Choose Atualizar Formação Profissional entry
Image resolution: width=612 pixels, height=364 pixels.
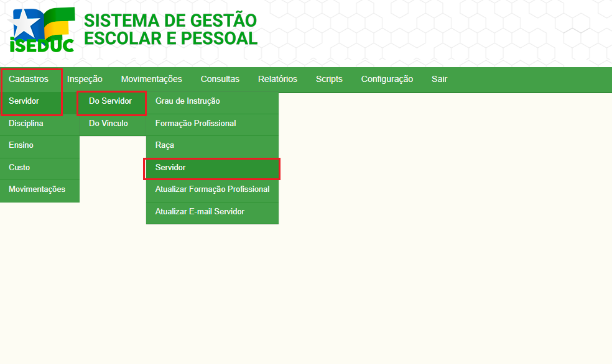point(212,189)
